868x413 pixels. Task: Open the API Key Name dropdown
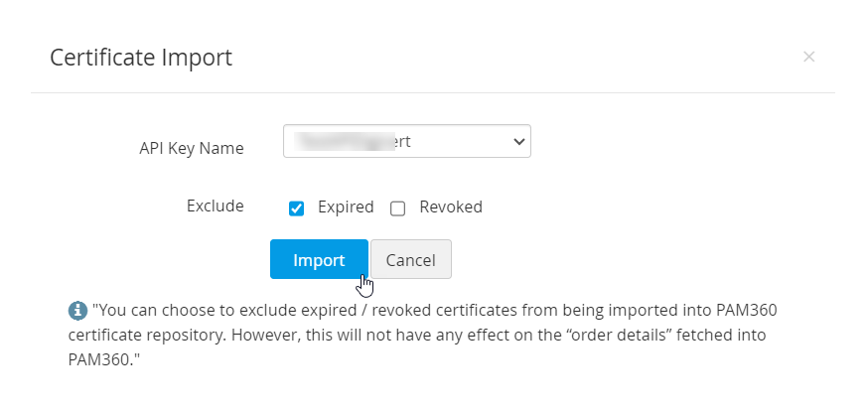[406, 142]
